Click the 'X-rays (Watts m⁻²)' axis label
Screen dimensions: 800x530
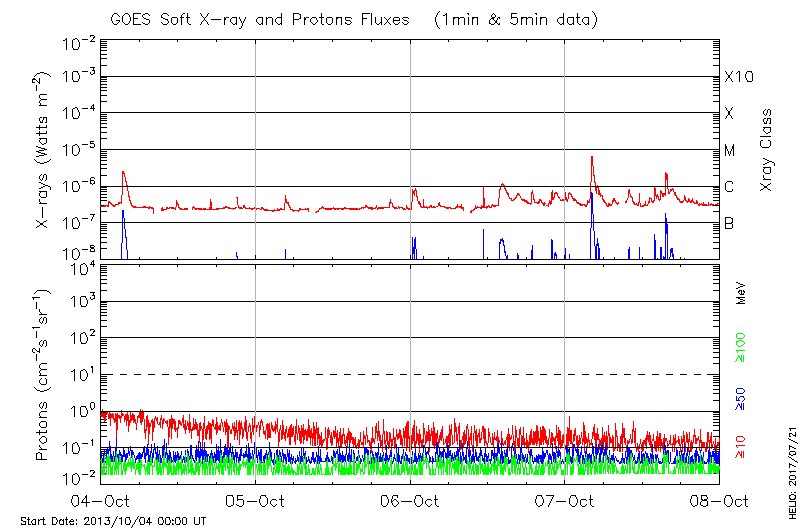click(45, 148)
